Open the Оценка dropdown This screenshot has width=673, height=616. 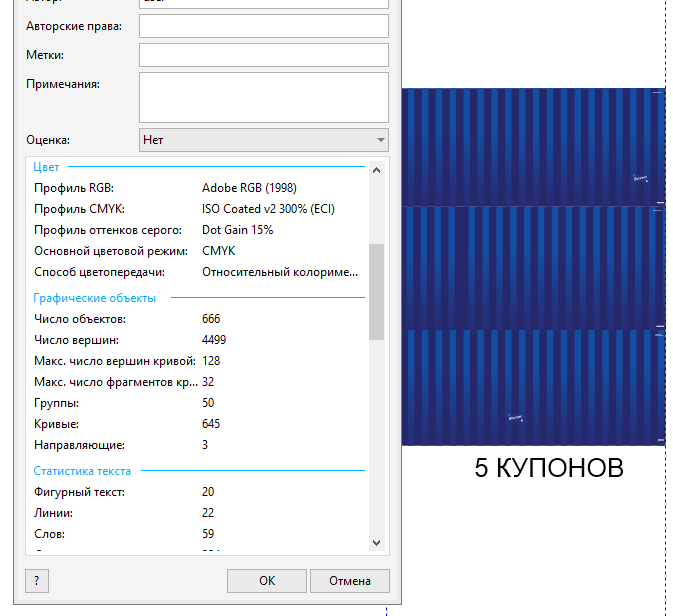pyautogui.click(x=264, y=140)
